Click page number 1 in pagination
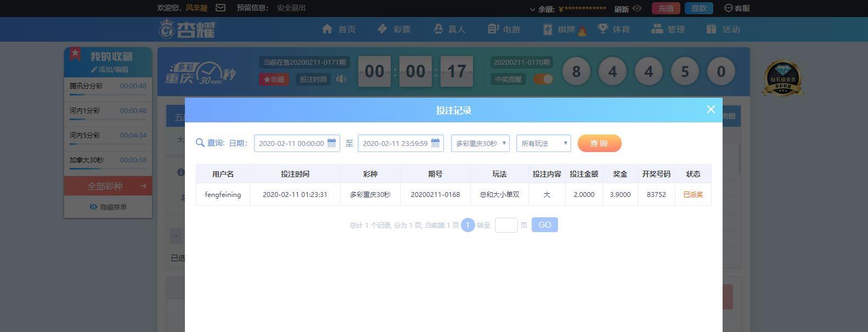 click(x=467, y=225)
